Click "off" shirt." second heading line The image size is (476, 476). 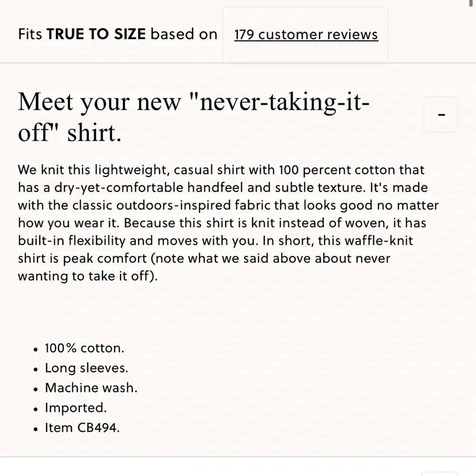pyautogui.click(x=69, y=133)
